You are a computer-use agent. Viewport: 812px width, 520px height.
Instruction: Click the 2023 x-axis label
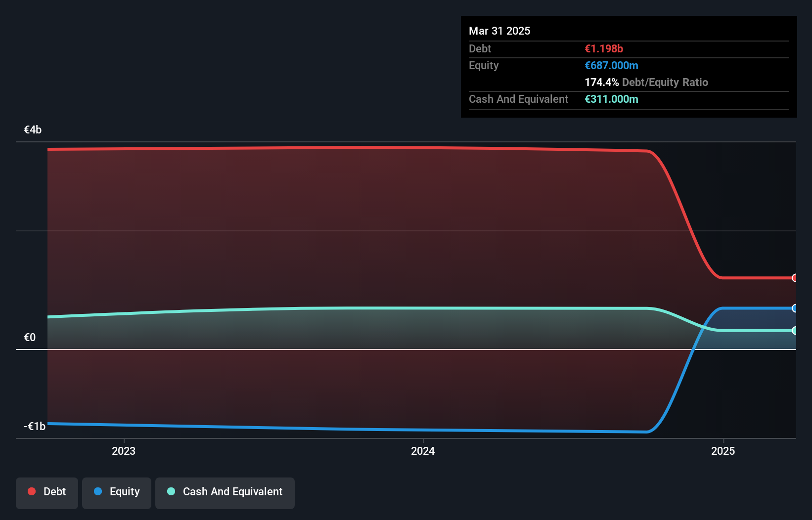pos(124,451)
